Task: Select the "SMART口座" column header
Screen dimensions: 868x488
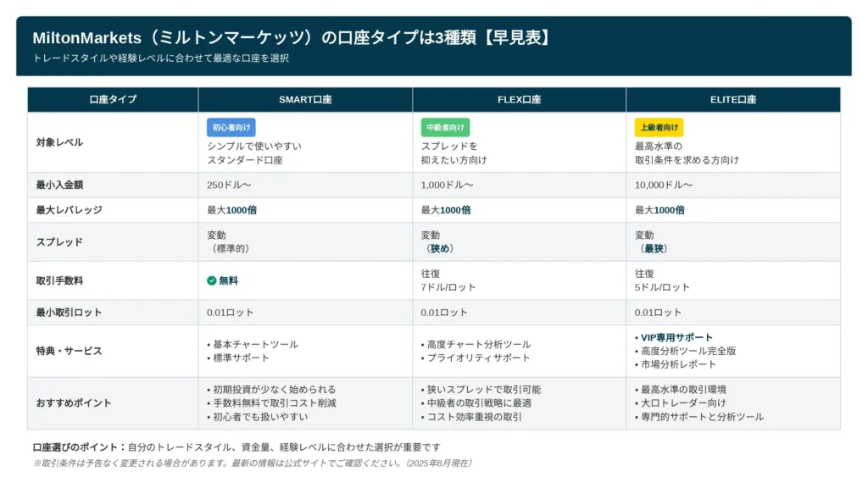Action: 305,100
